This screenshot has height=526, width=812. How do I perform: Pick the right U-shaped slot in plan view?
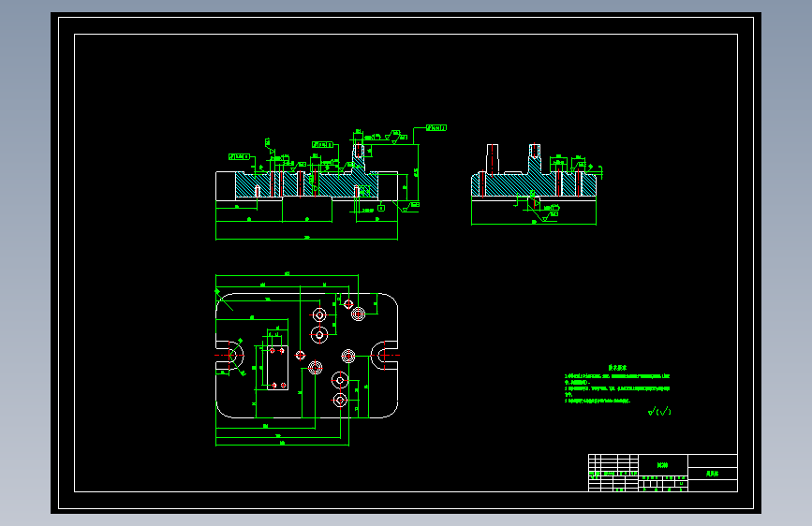[x=384, y=355]
